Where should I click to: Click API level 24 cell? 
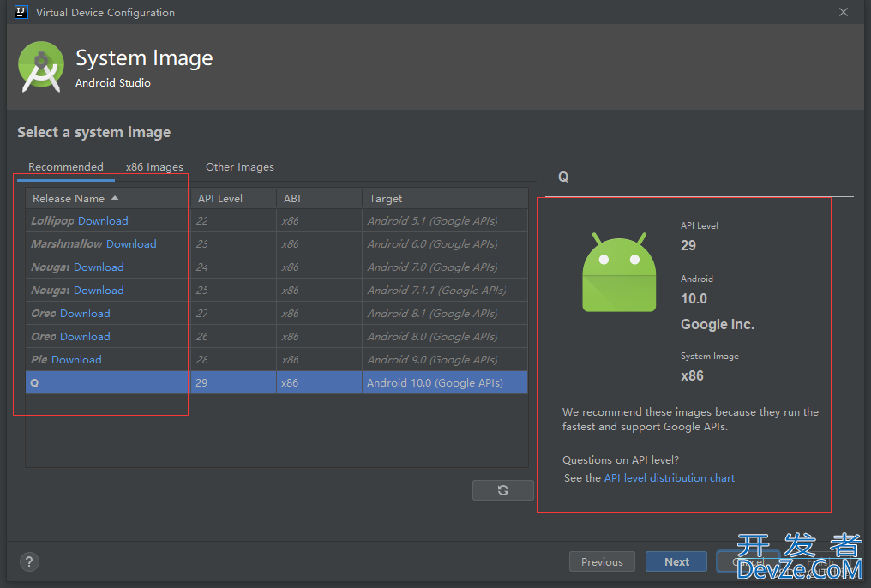tap(234, 267)
